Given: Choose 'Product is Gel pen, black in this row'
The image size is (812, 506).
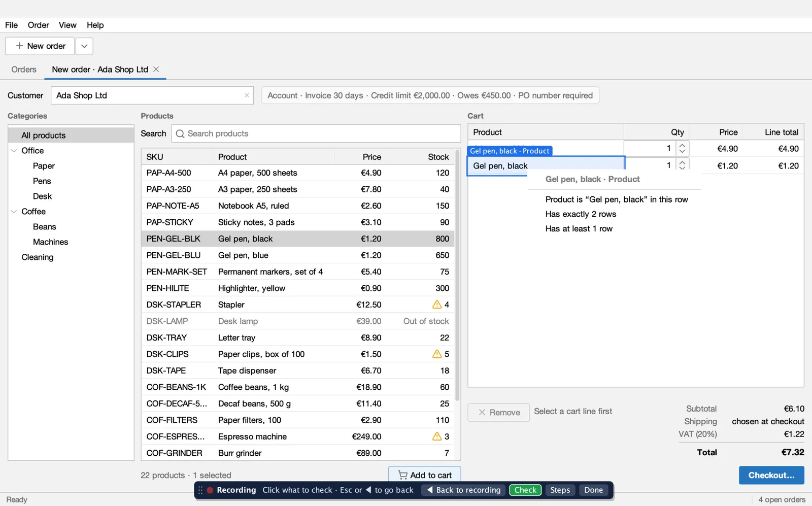Looking at the screenshot, I should click(617, 199).
